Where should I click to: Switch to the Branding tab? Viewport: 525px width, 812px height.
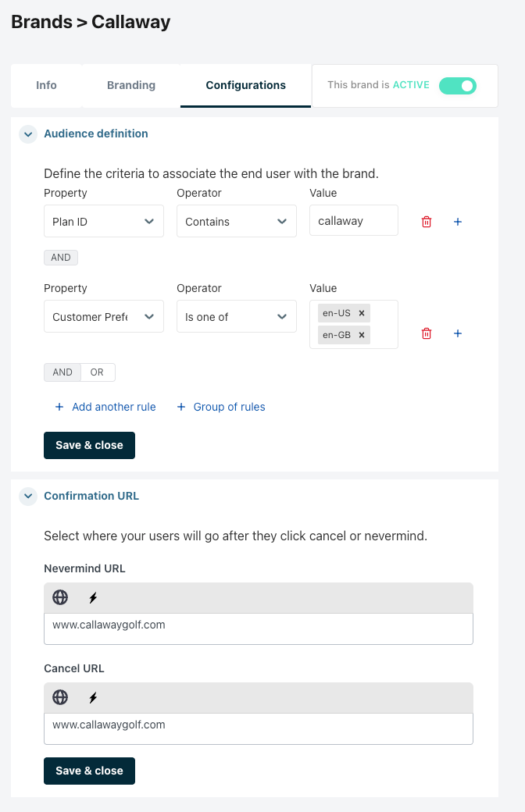[x=131, y=85]
